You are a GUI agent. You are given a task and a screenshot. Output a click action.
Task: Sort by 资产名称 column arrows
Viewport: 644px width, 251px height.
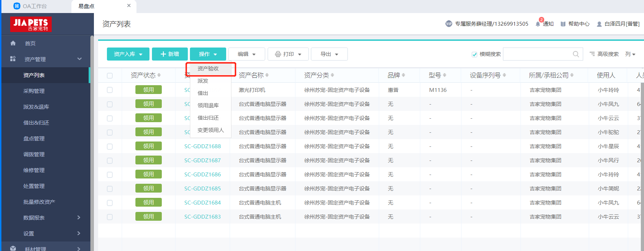[267, 75]
